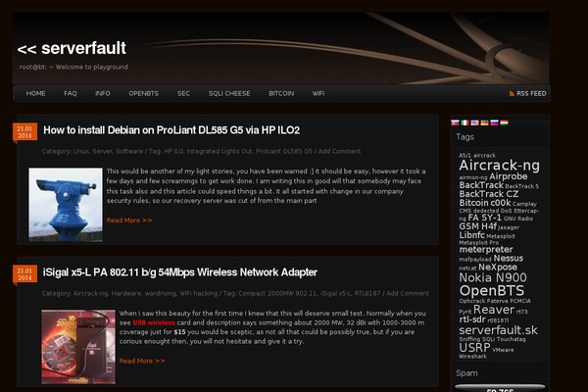Switch language using the Slovak flag
This screenshot has height=392, width=588.
pos(455,122)
